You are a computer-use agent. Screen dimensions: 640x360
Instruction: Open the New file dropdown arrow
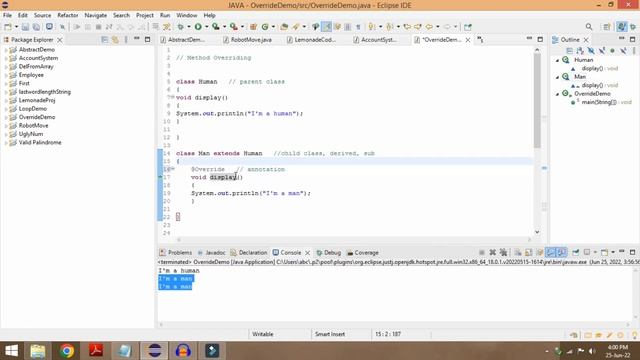(x=16, y=27)
